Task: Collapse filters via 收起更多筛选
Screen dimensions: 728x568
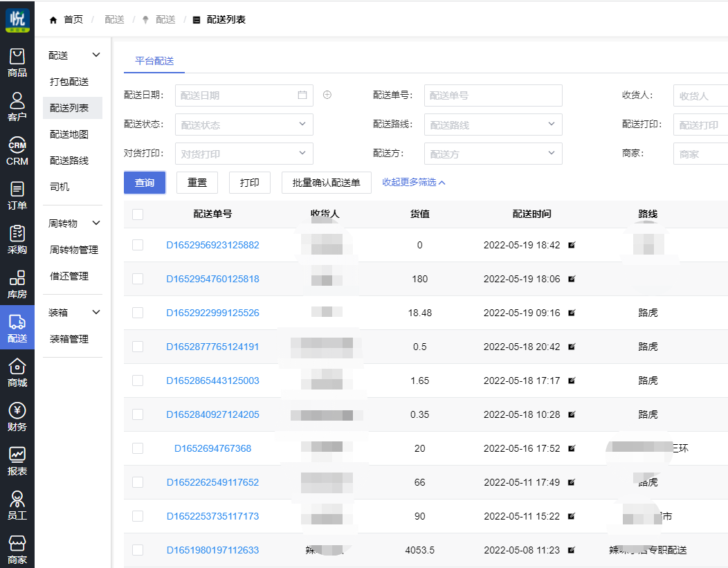Action: click(x=414, y=183)
